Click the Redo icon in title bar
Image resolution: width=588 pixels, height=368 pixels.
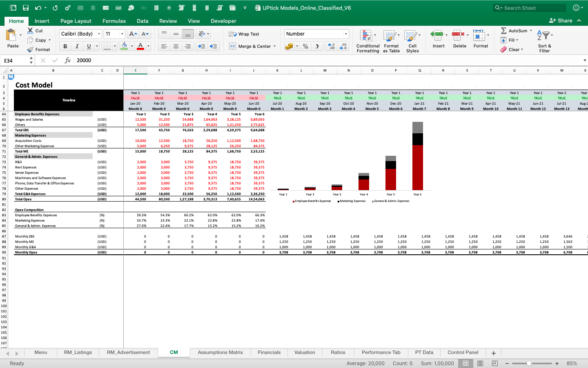pos(55,8)
